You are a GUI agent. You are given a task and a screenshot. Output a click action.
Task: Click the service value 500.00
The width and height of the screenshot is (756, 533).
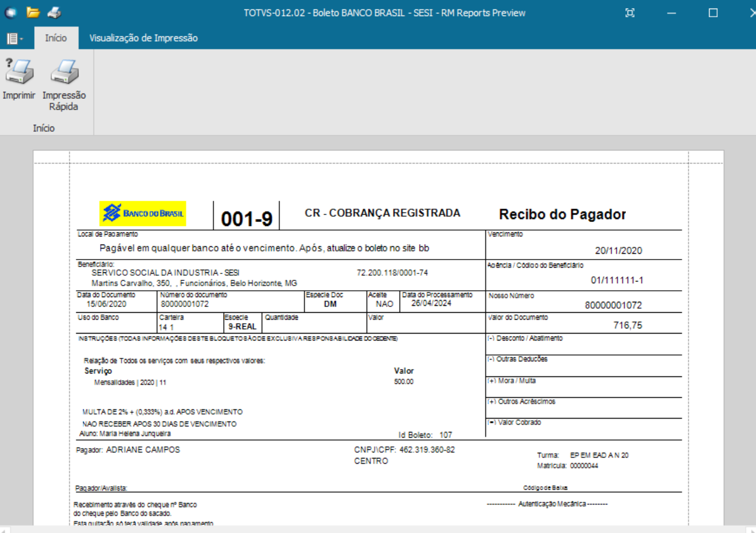click(404, 382)
